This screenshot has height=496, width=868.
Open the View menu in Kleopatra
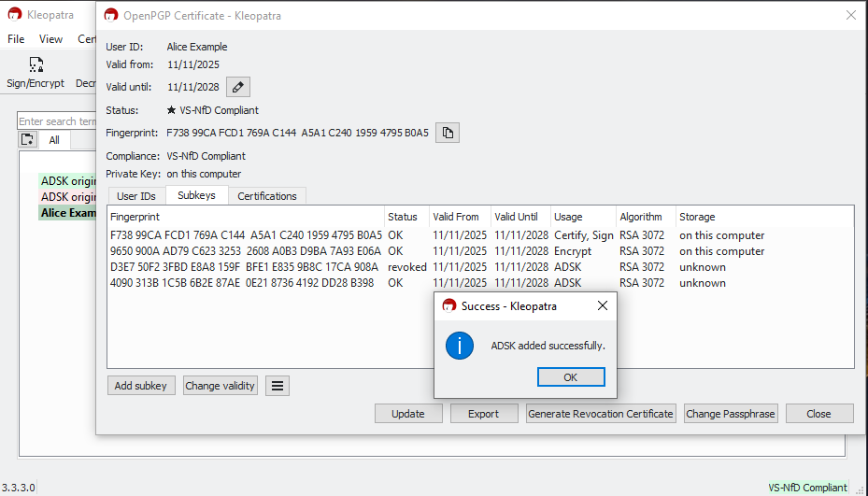pos(51,38)
